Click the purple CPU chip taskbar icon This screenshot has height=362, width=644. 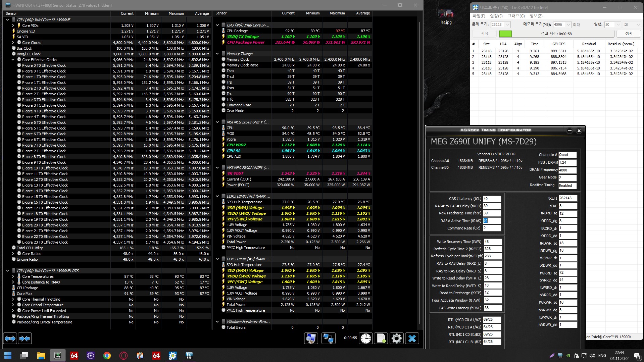click(91, 356)
